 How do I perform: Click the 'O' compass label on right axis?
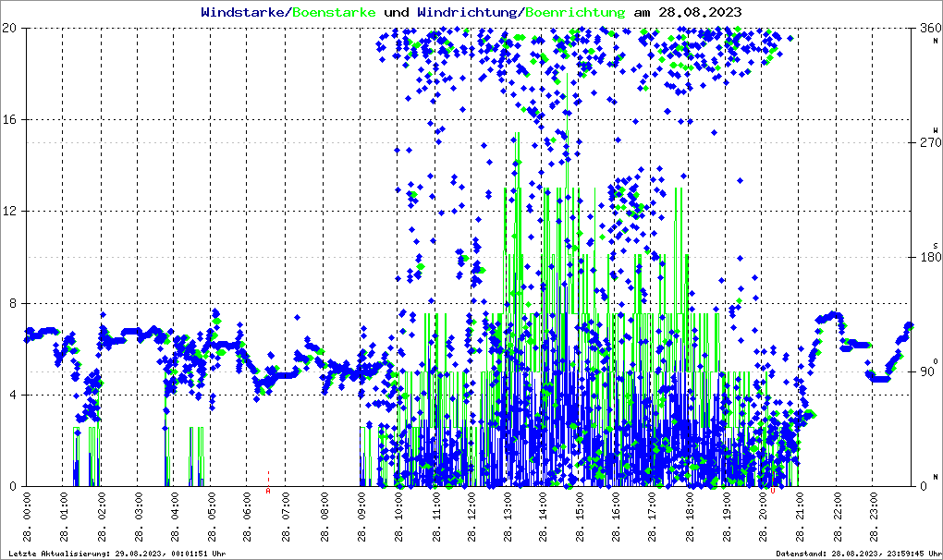[x=936, y=361]
